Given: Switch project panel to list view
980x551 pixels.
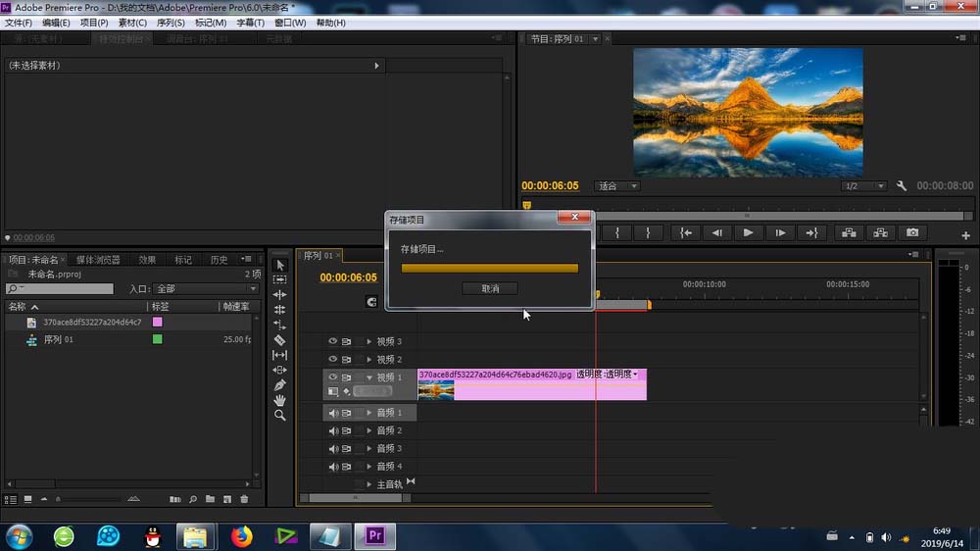Looking at the screenshot, I should tap(11, 499).
